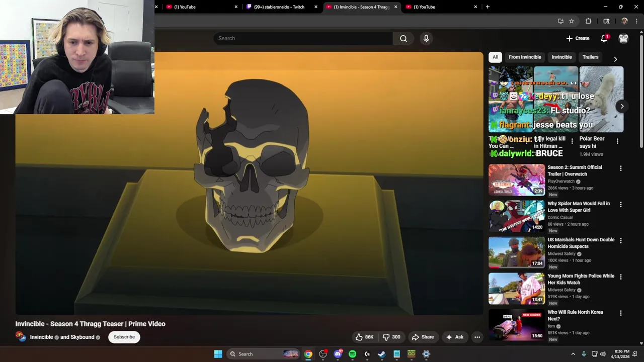The width and height of the screenshot is (644, 362).
Task: Select the All filter chip
Action: tap(495, 57)
